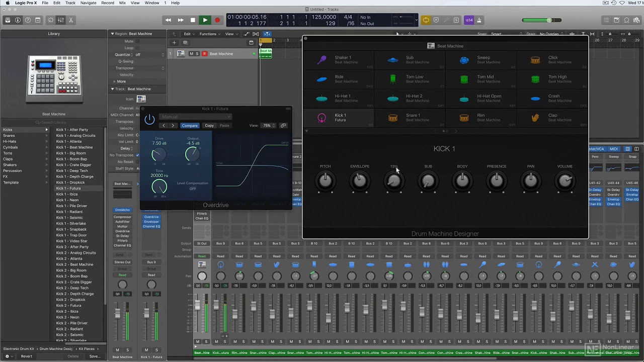Open the List Editors button
Viewport: 644px width, 362px height.
click(607, 20)
